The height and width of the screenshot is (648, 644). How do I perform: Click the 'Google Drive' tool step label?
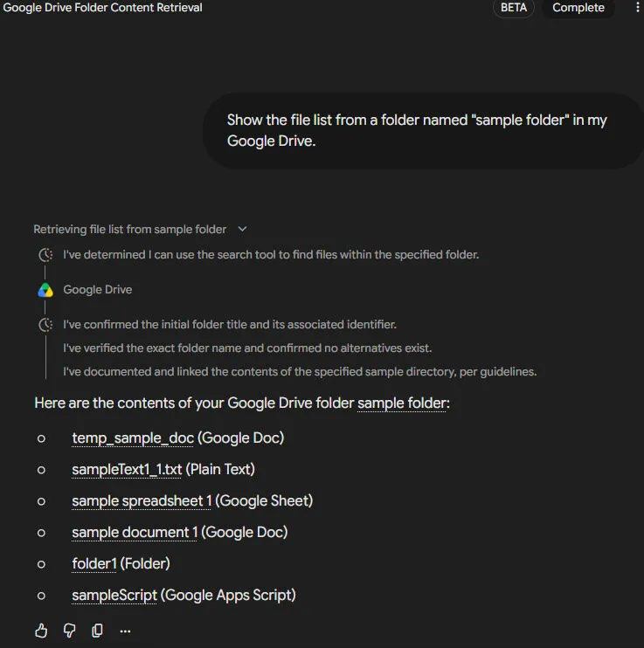pyautogui.click(x=98, y=290)
